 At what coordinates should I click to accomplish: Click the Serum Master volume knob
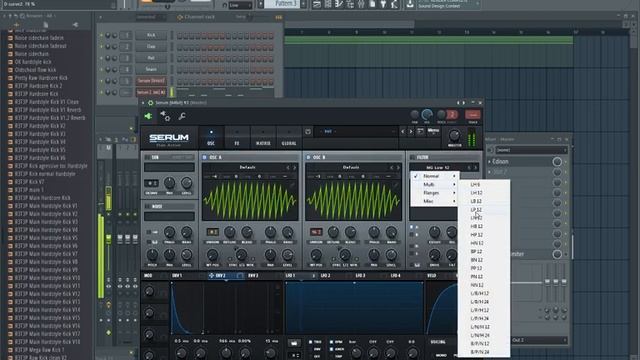click(454, 135)
